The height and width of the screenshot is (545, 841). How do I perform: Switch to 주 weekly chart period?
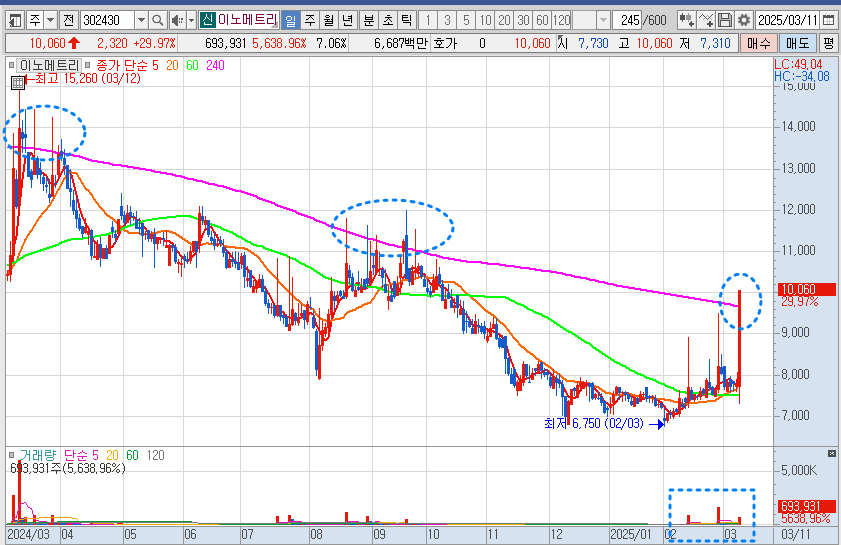point(309,21)
